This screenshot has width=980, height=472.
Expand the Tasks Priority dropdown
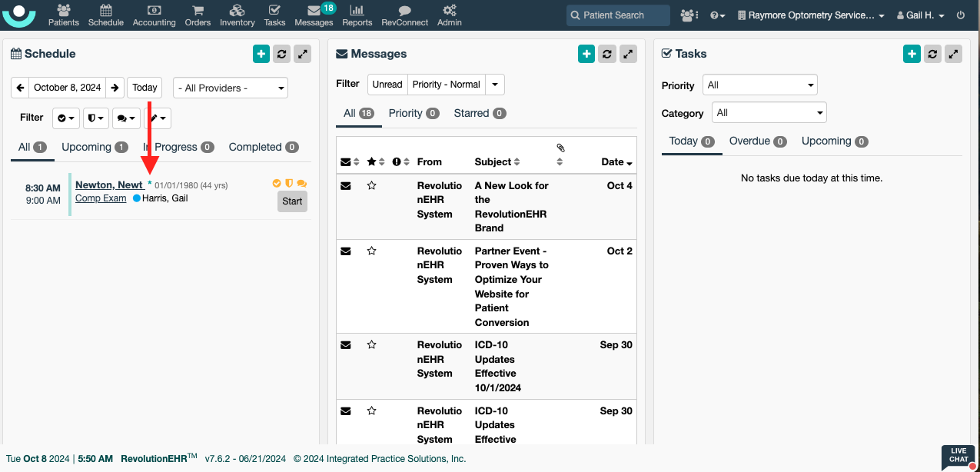759,85
